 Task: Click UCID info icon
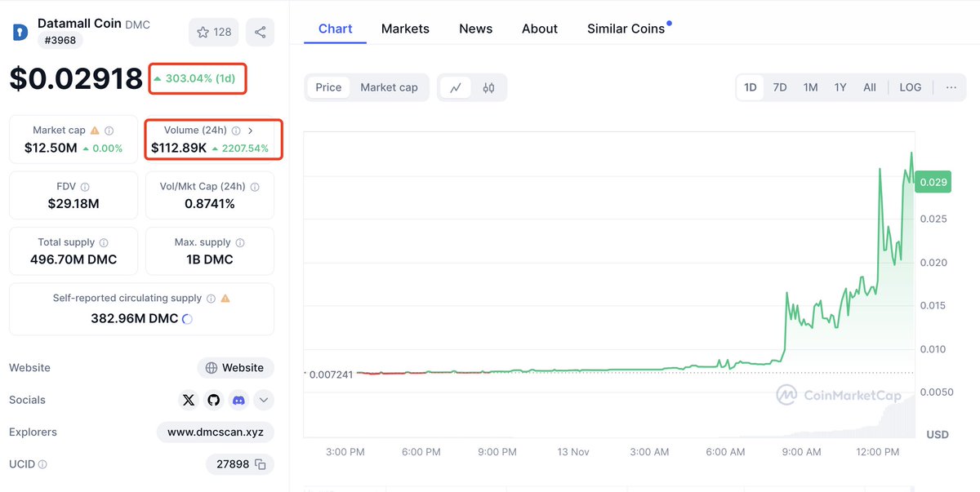[x=42, y=464]
